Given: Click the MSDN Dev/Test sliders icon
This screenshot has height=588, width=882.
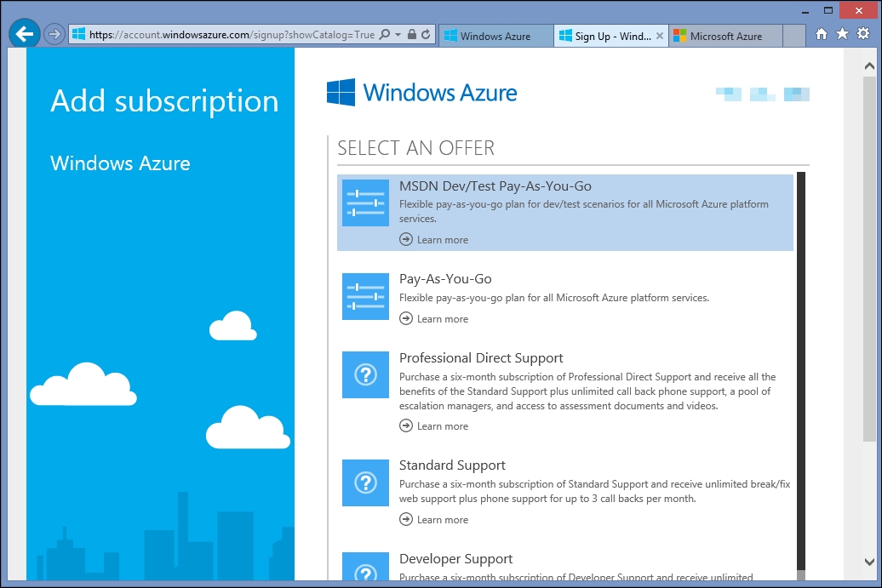Looking at the screenshot, I should point(365,203).
